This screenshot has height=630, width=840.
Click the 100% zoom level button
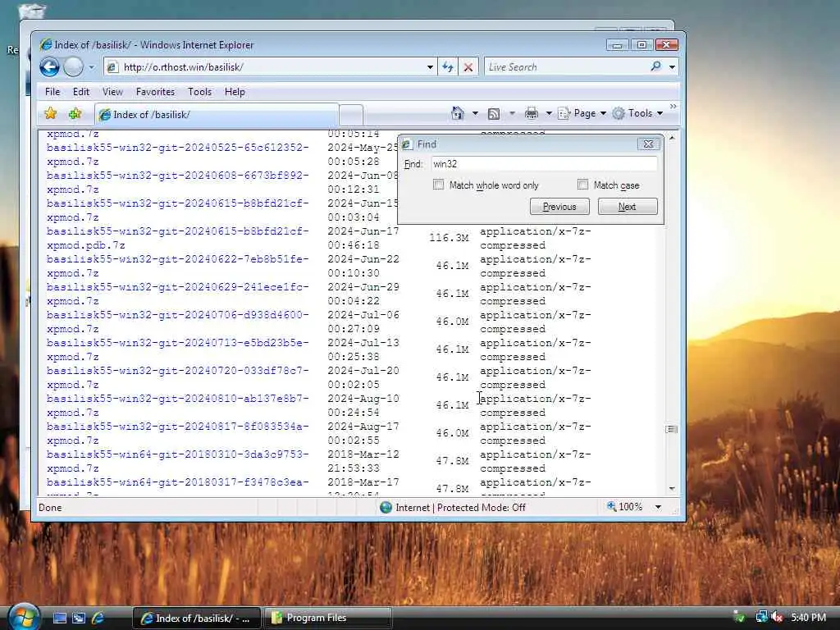624,507
